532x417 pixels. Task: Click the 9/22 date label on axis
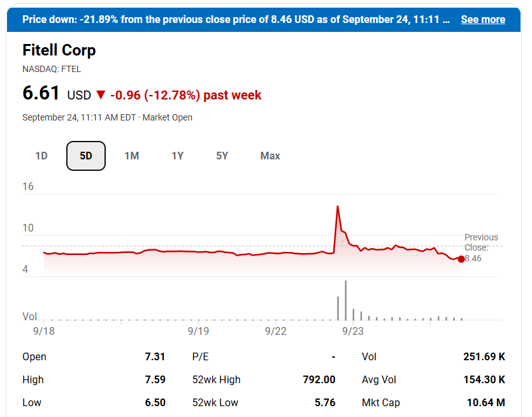point(276,331)
